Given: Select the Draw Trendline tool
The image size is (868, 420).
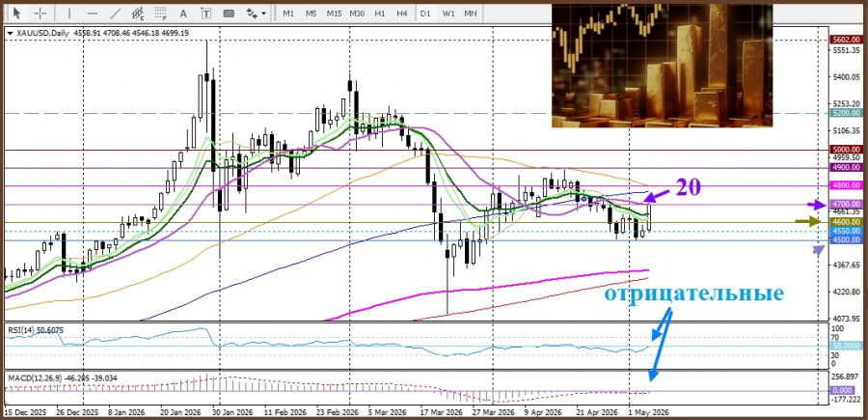Looking at the screenshot, I should [x=116, y=13].
